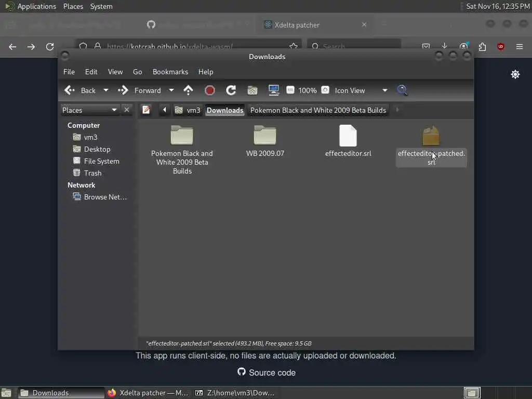Go to Pokemon Black and White path segment
Image resolution: width=532 pixels, height=399 pixels.
click(318, 110)
